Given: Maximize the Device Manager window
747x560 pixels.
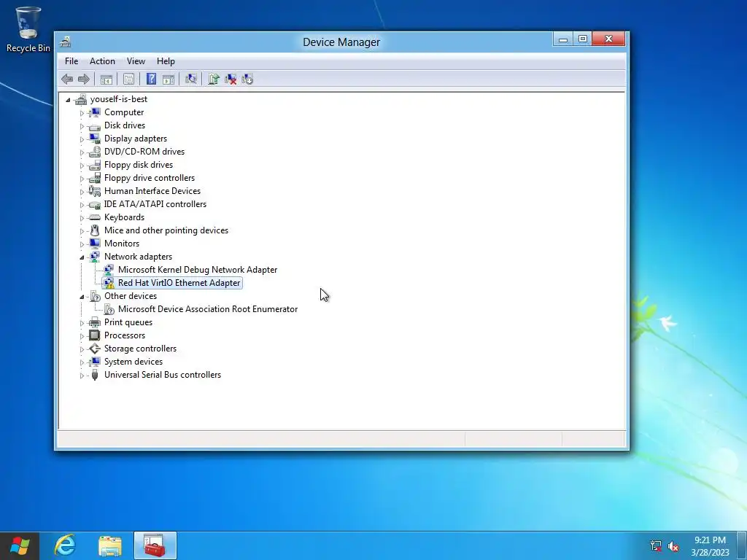Looking at the screenshot, I should pyautogui.click(x=583, y=39).
